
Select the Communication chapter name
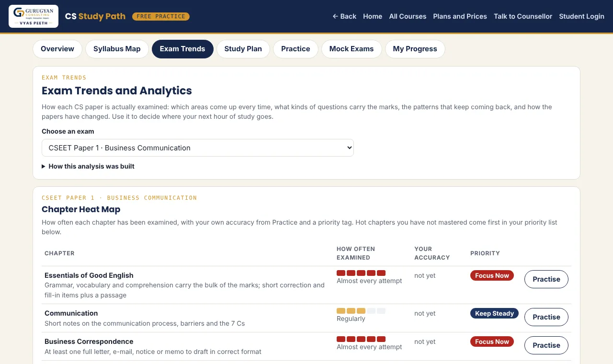point(71,313)
